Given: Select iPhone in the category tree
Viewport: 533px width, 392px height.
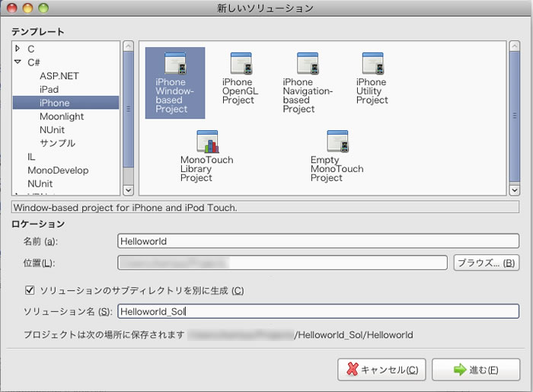Looking at the screenshot, I should point(65,103).
